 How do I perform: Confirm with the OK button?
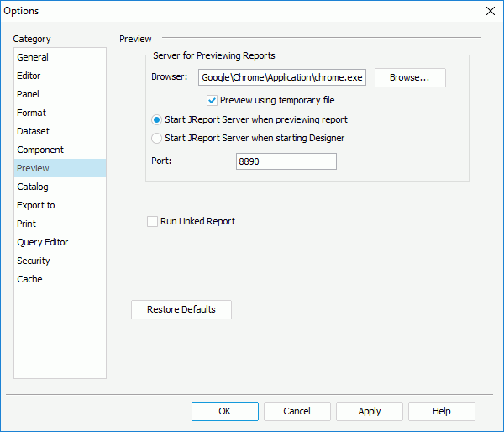(x=225, y=411)
